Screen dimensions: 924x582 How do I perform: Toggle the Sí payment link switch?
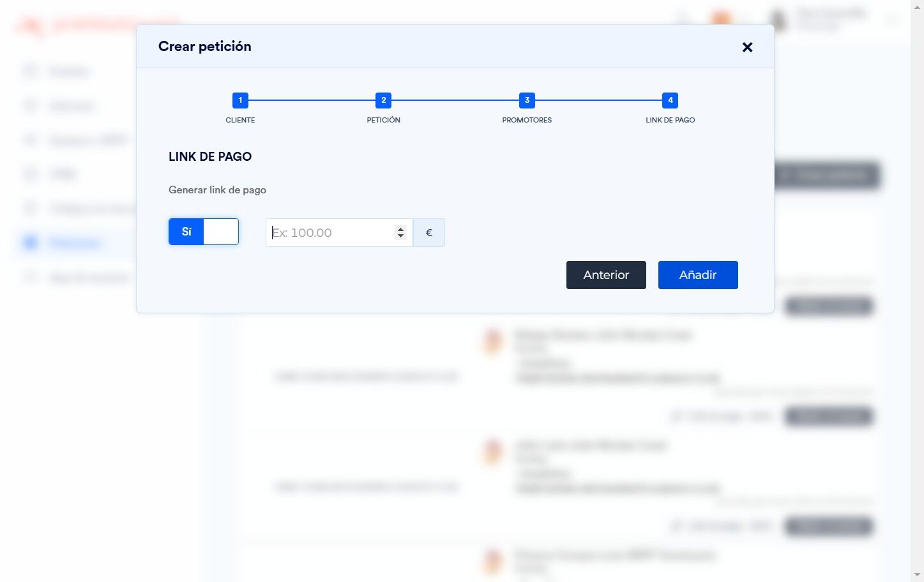coord(204,232)
